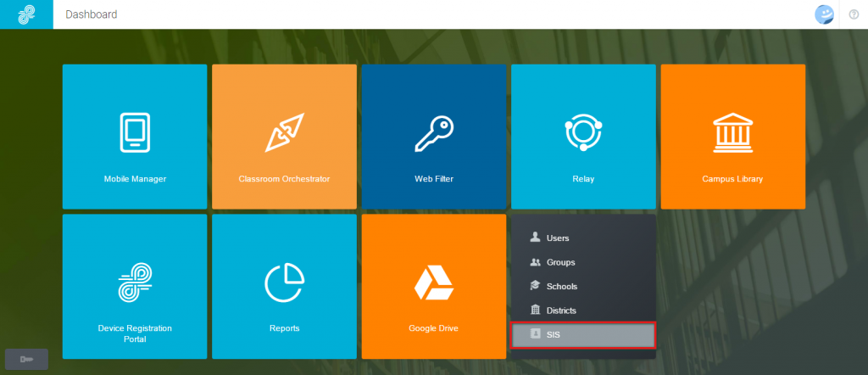Click the Campus Library building icon

coord(732,133)
